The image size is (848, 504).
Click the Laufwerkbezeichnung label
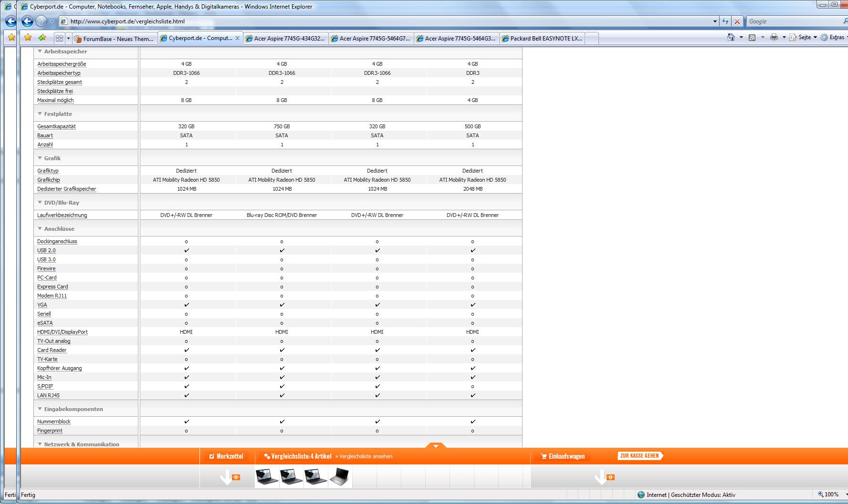pyautogui.click(x=62, y=215)
